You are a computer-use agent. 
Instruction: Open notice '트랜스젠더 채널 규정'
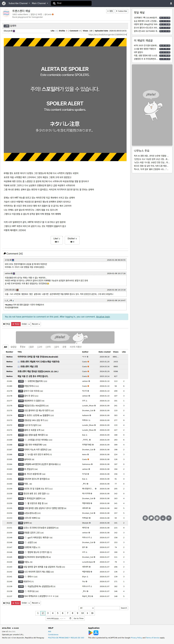(29, 366)
